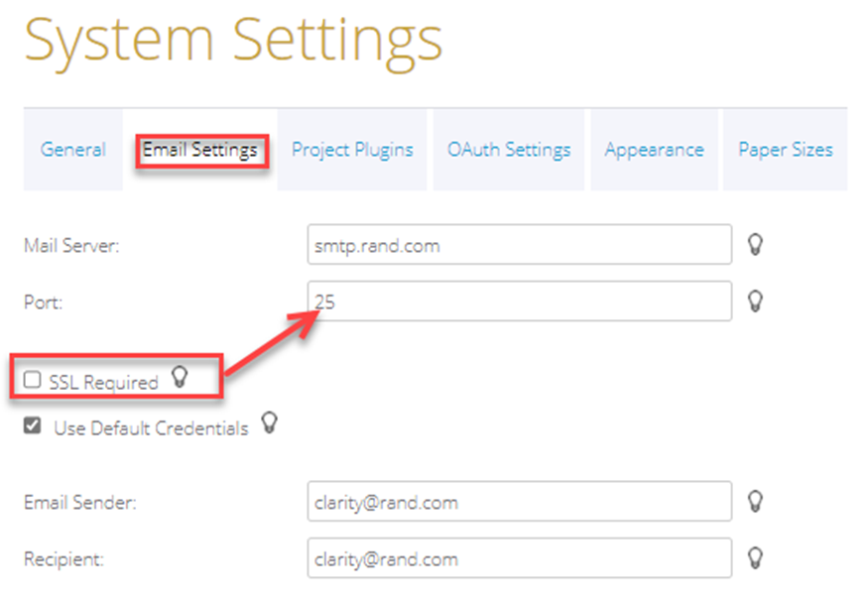Focus the Port number field
The width and height of the screenshot is (868, 602).
(x=519, y=301)
